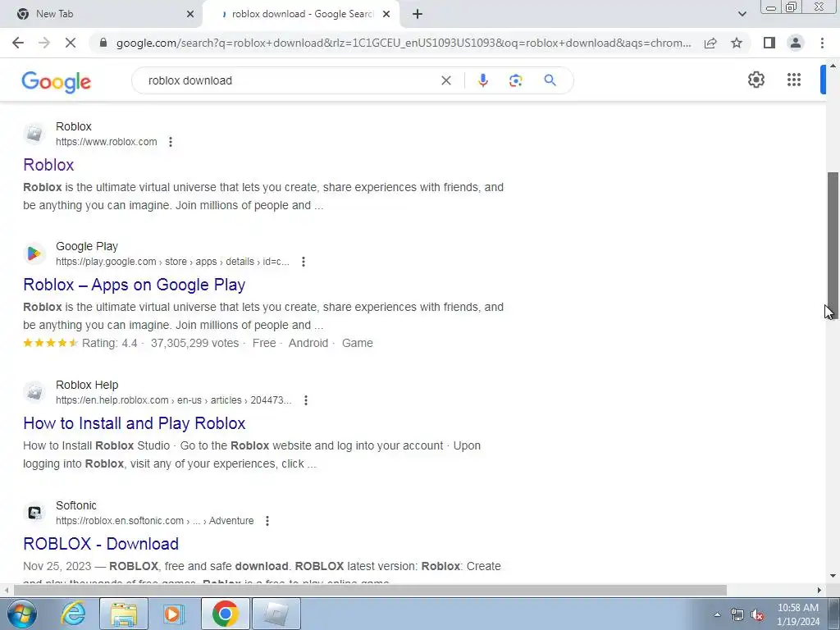Open more options for the Roblox Help result

(x=306, y=400)
